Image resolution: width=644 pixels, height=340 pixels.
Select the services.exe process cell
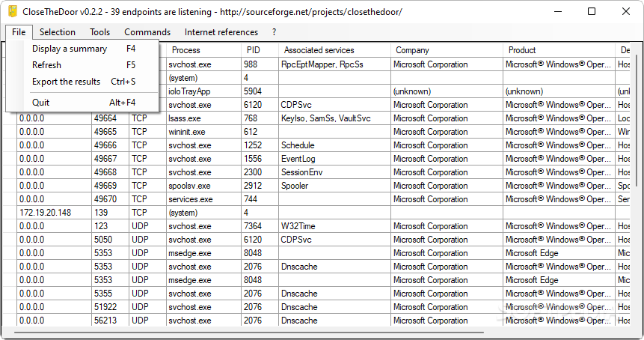tap(203, 199)
